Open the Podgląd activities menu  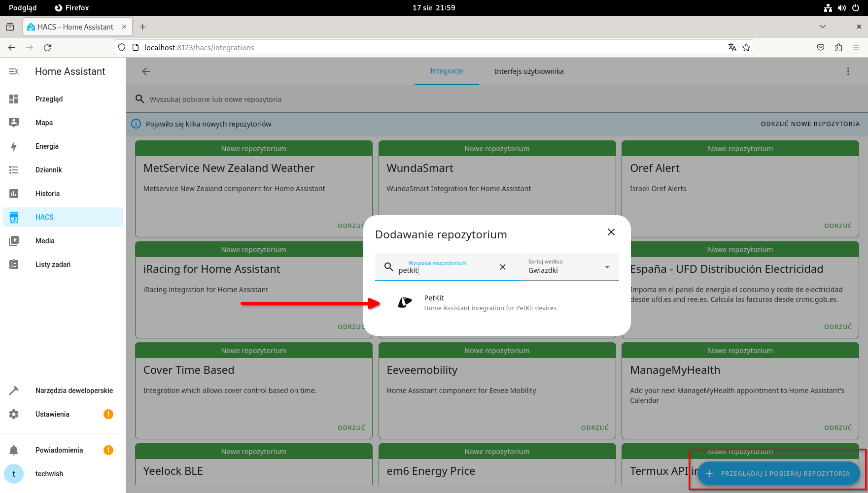click(x=23, y=8)
